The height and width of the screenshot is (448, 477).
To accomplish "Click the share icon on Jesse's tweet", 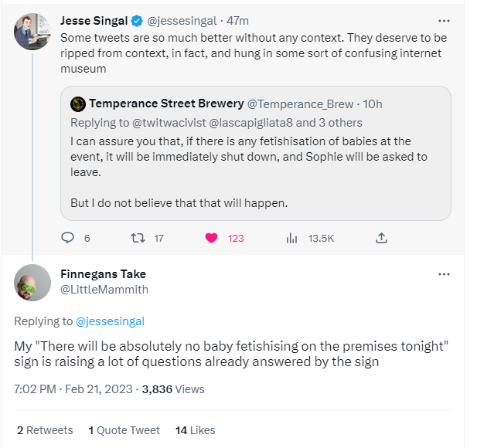I will click(381, 238).
